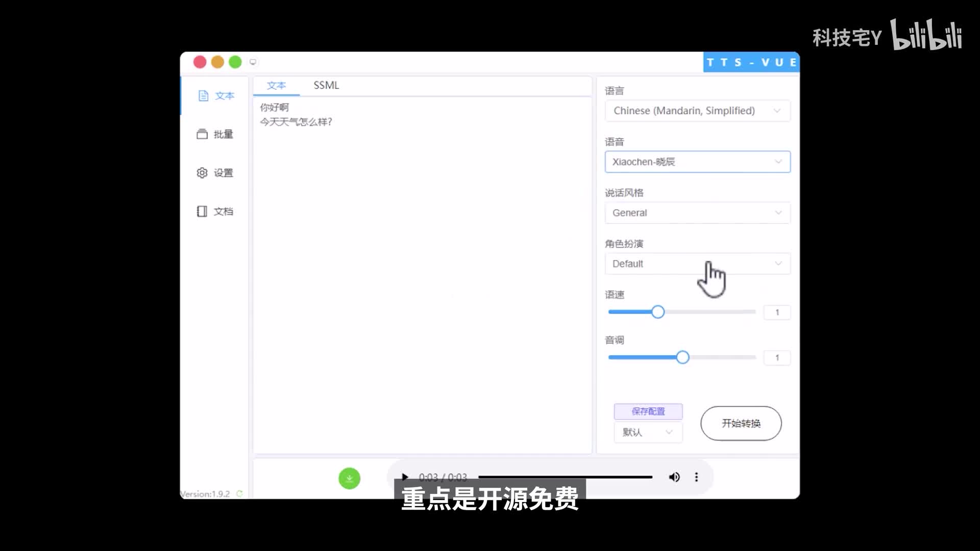Click the small title bar pin icon

point(253,62)
